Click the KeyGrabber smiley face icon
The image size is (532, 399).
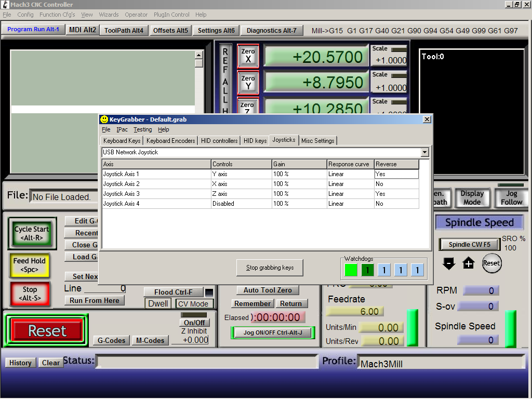coord(104,119)
